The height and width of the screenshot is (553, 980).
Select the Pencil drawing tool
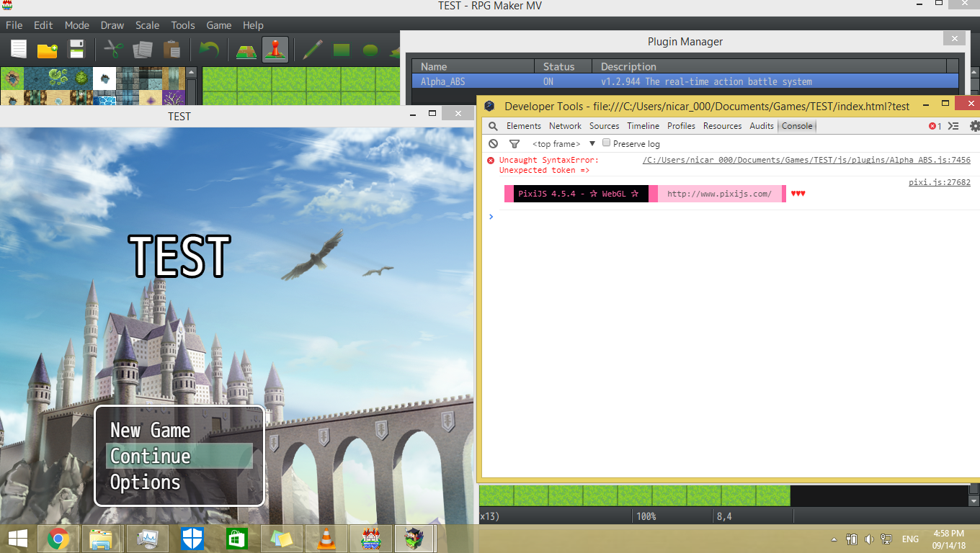[x=313, y=50]
